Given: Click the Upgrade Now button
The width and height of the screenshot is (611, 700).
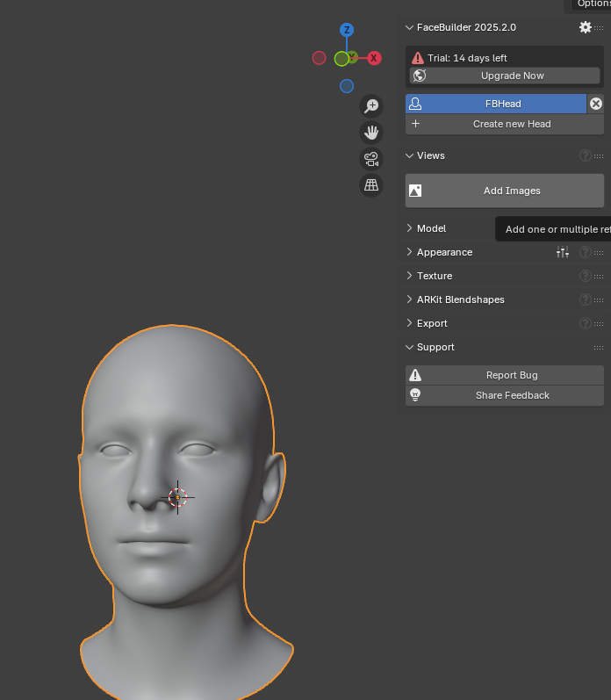Looking at the screenshot, I should (x=512, y=76).
